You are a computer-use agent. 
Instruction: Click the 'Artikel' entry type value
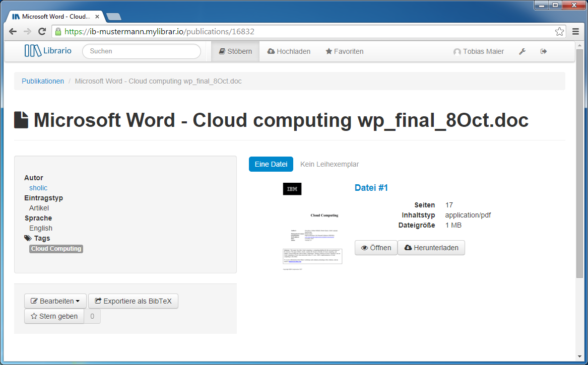[39, 208]
